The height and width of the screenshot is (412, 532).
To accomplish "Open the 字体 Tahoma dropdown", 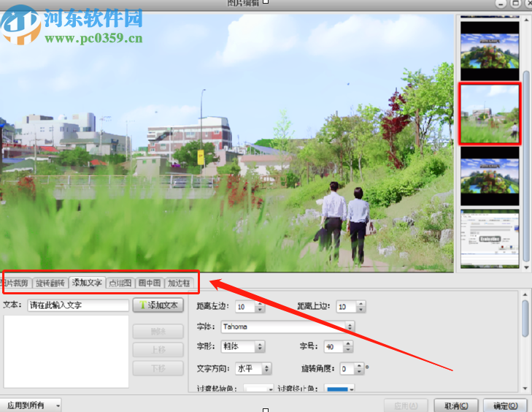I will point(288,327).
